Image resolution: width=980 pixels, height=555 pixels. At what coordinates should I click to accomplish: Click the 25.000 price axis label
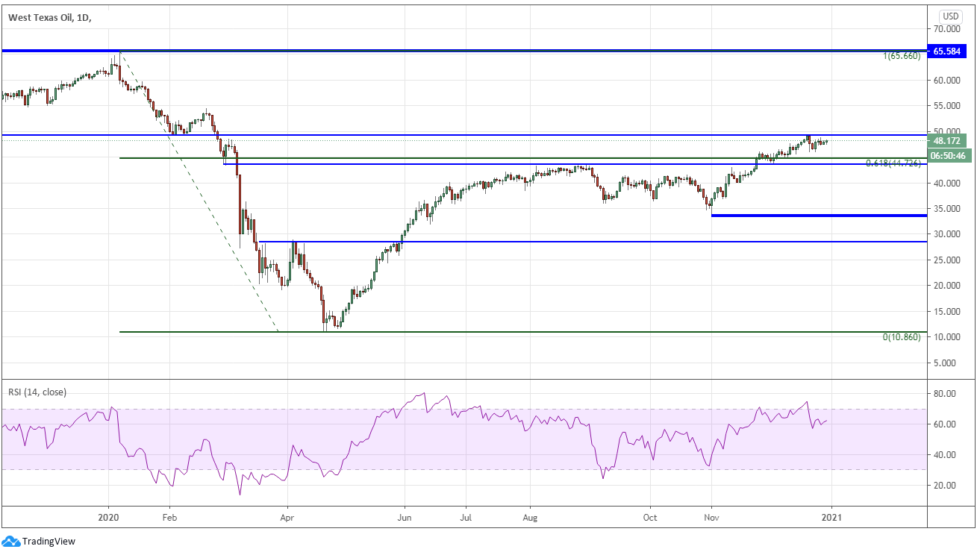946,260
